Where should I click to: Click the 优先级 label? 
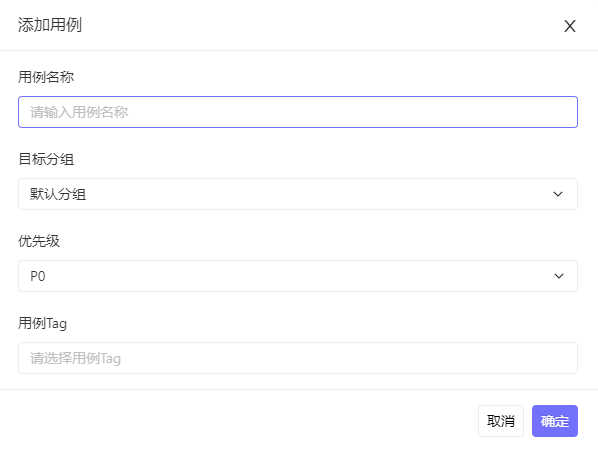point(39,241)
